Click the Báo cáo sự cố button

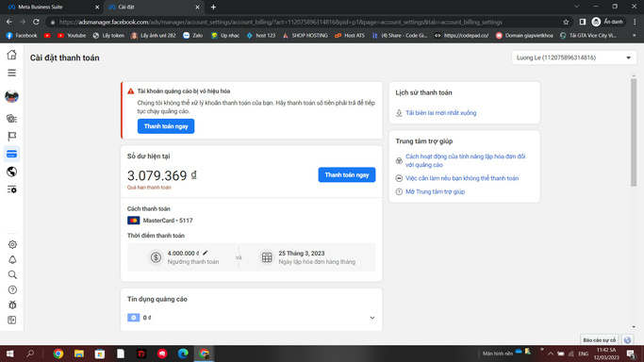pos(600,339)
